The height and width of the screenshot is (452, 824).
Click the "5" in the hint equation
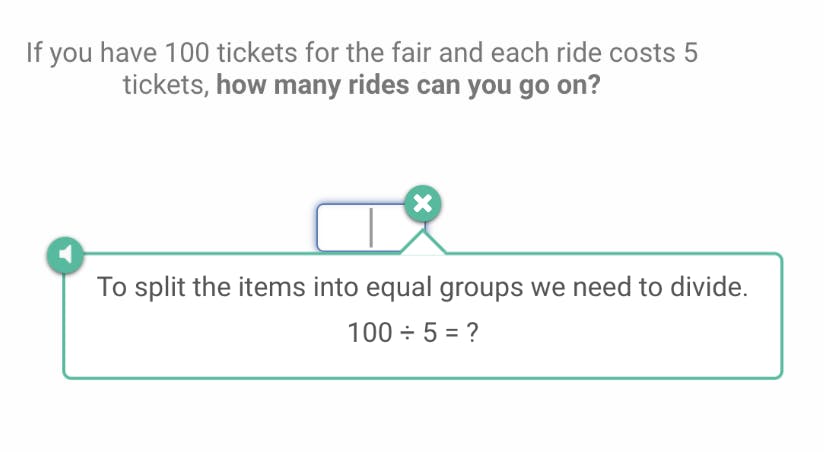[x=428, y=333]
